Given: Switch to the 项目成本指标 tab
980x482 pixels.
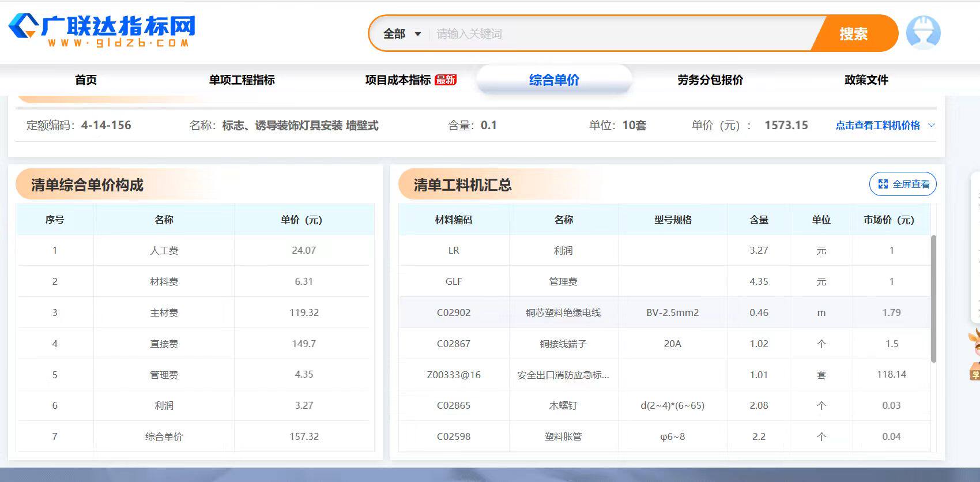Looking at the screenshot, I should click(398, 80).
